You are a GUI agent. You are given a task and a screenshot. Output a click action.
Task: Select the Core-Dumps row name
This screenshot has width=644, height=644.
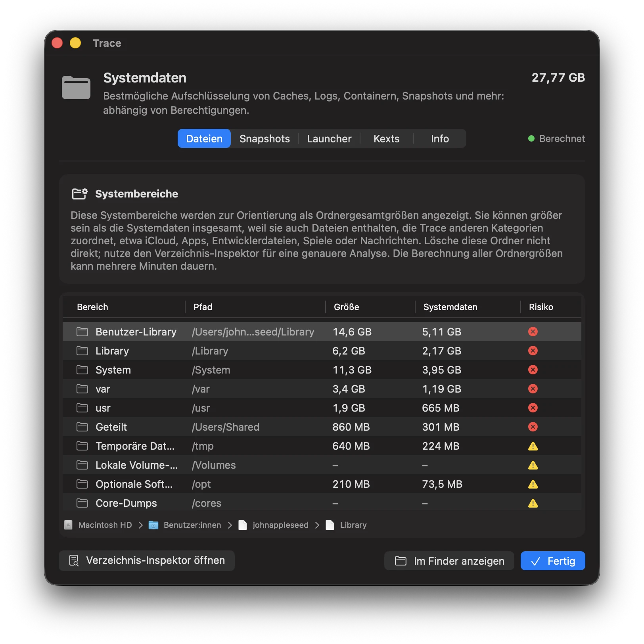coord(126,503)
